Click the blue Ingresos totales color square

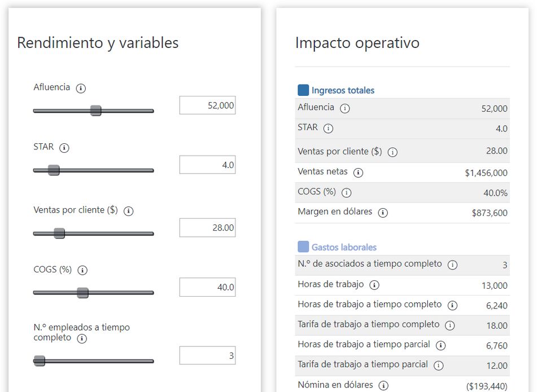pos(303,90)
